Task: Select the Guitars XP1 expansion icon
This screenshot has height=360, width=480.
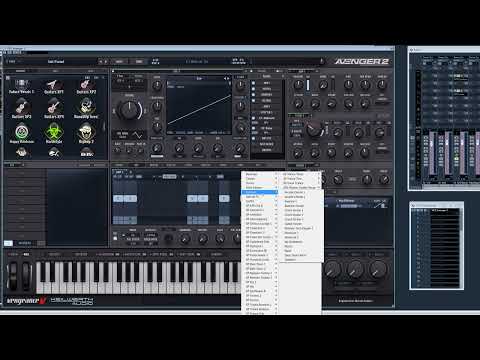Action: (53, 85)
